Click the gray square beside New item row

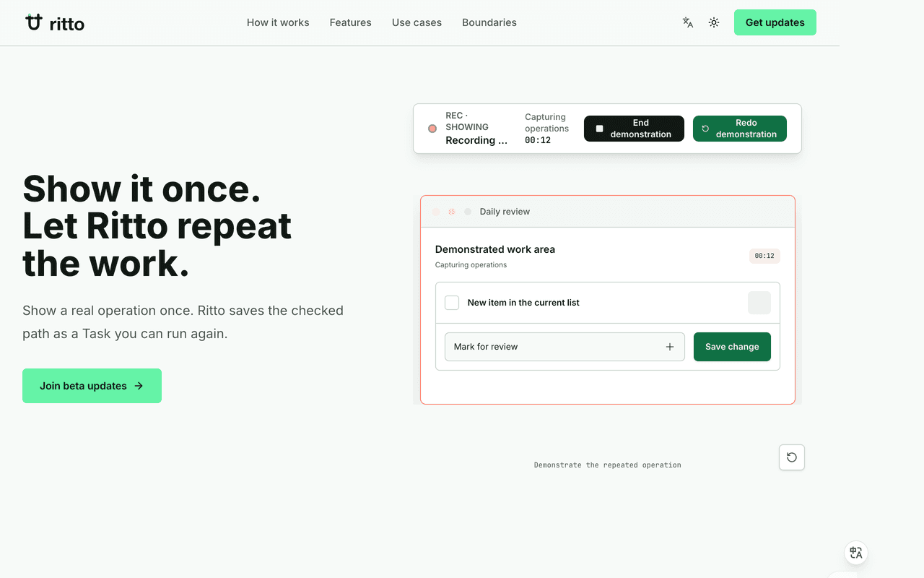[x=759, y=303]
